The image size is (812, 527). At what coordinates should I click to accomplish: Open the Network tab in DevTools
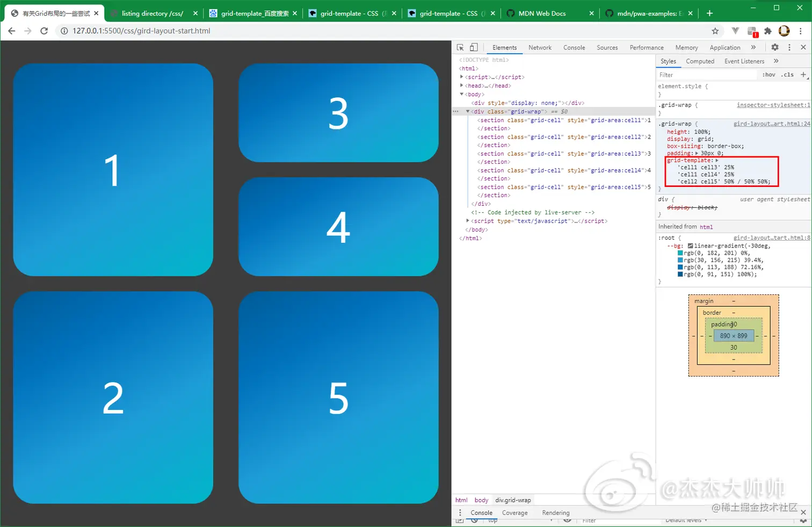[x=540, y=47]
